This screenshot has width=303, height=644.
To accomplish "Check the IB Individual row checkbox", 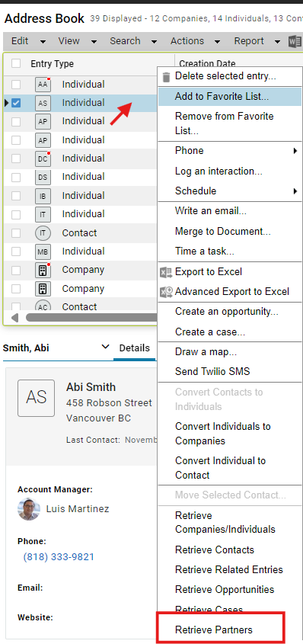I will pos(16,196).
